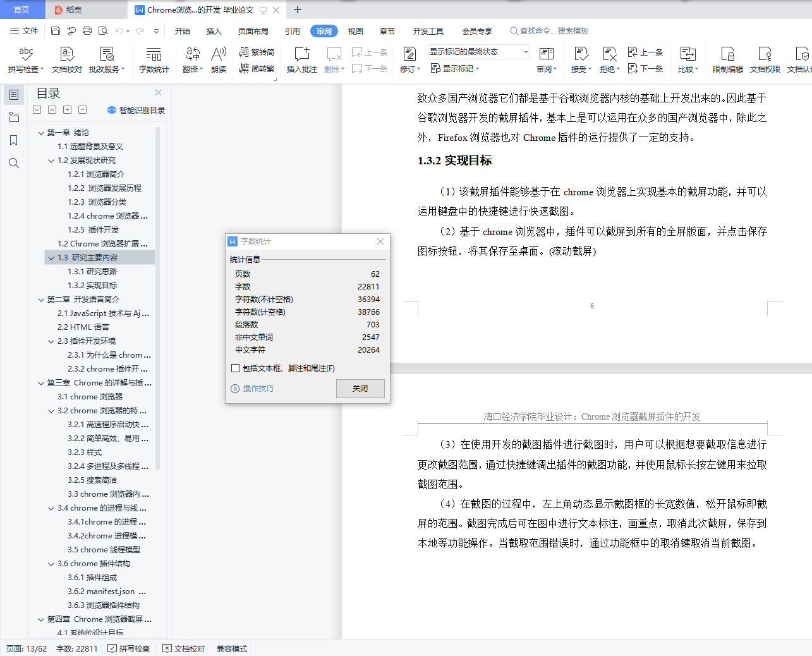Open the 显示标记的最终状态 combo box
812x656 pixels.
coord(479,52)
